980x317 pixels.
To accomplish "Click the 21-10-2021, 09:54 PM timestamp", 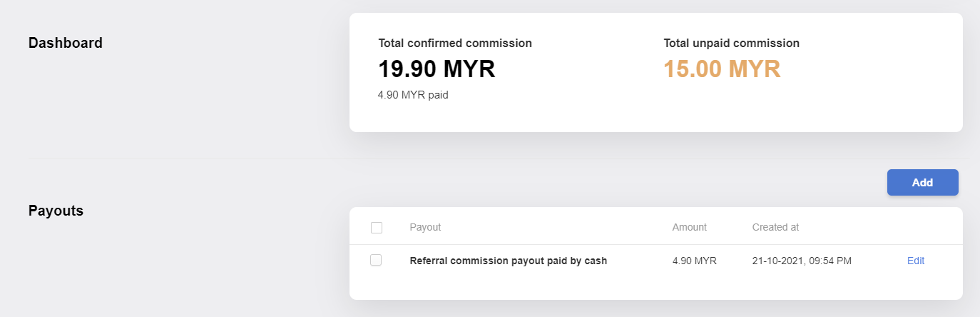I will (802, 261).
